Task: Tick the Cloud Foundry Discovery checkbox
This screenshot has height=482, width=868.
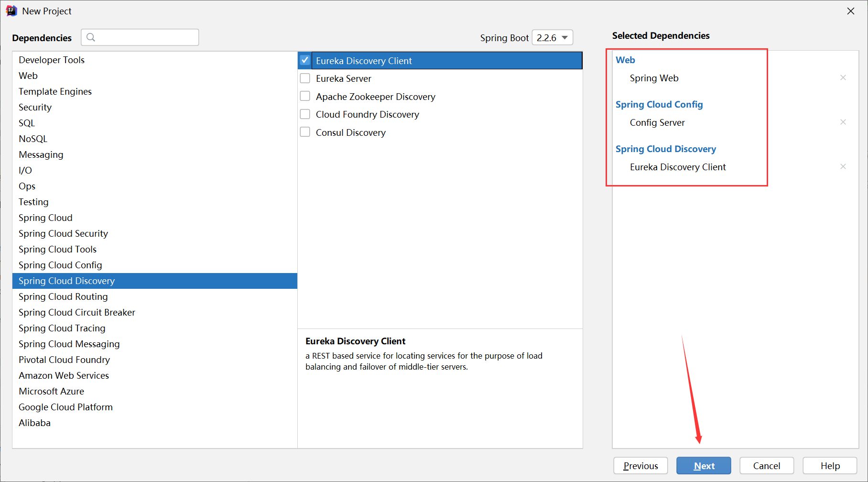Action: [x=305, y=114]
